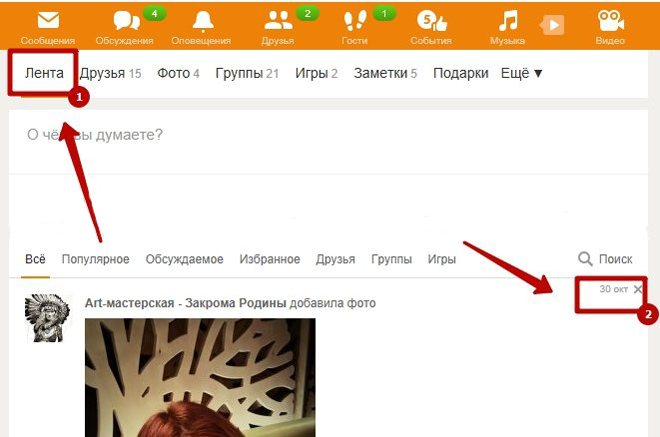This screenshot has height=437, width=660.
Task: Open the Обсуждения chat bubbles icon
Action: pos(126,21)
